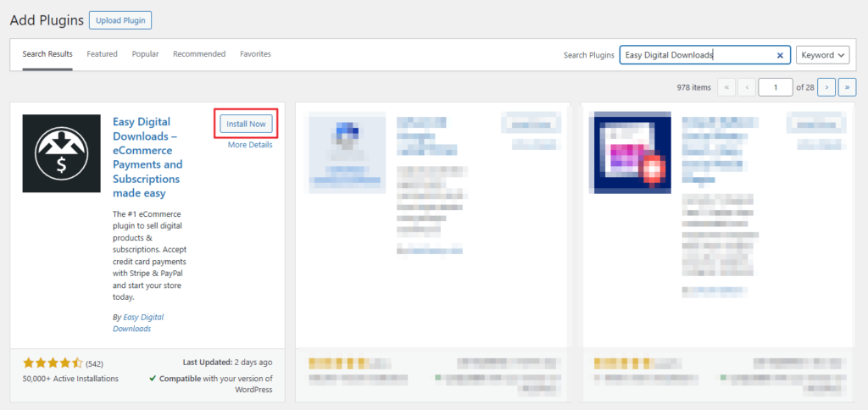
Task: Go to first page of results
Action: 726,87
